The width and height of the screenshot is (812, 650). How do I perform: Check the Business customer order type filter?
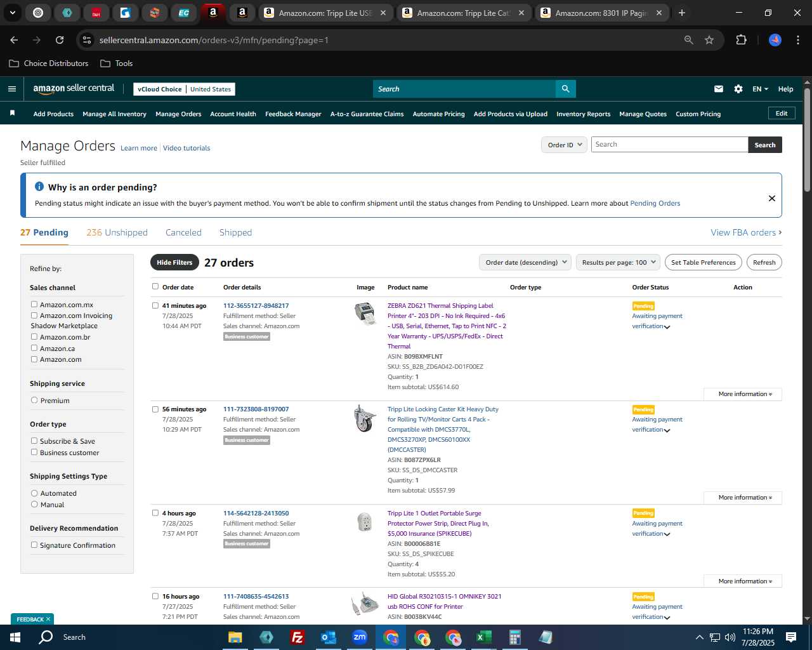coord(34,452)
